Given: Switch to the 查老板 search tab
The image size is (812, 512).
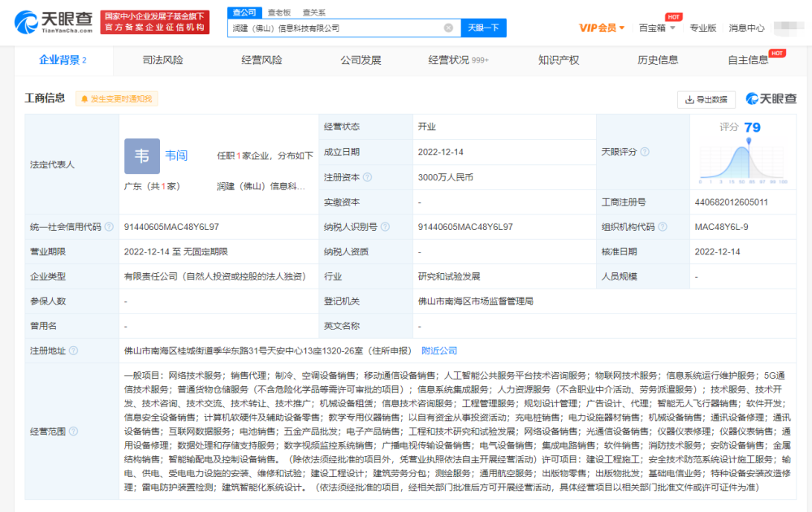Looking at the screenshot, I should [281, 12].
